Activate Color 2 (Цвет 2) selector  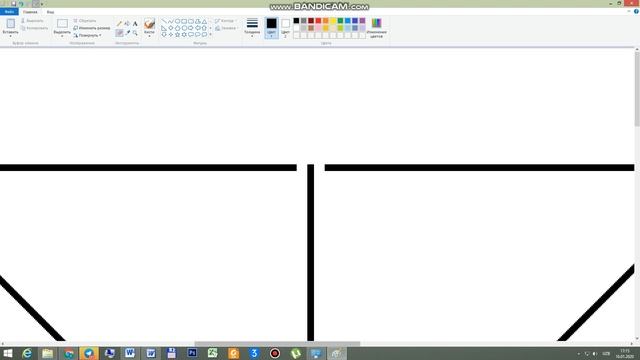[285, 28]
